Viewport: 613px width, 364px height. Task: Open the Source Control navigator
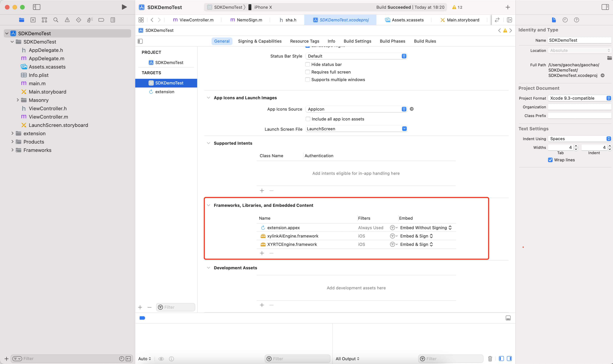[33, 20]
